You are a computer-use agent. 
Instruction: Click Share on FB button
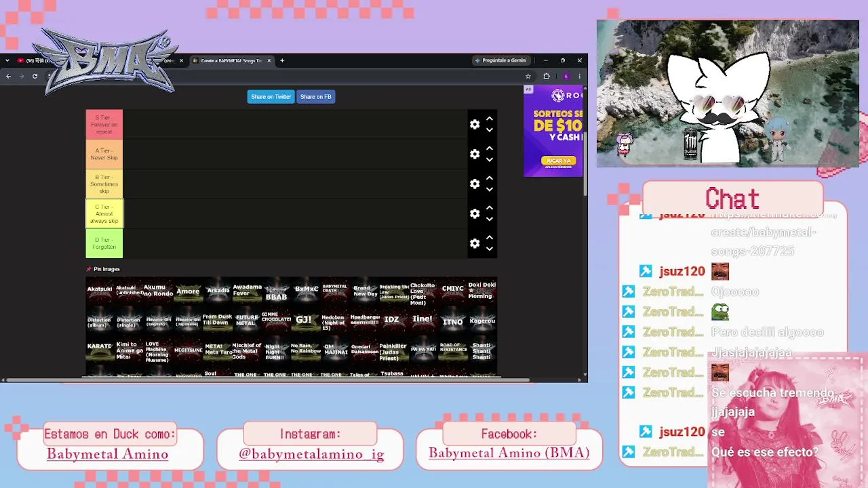316,97
